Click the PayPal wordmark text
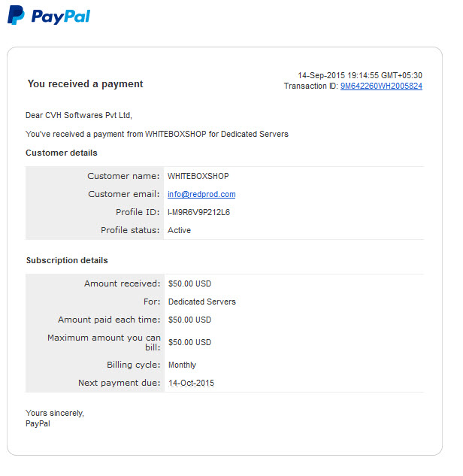This screenshot has height=476, width=463. pos(61,17)
